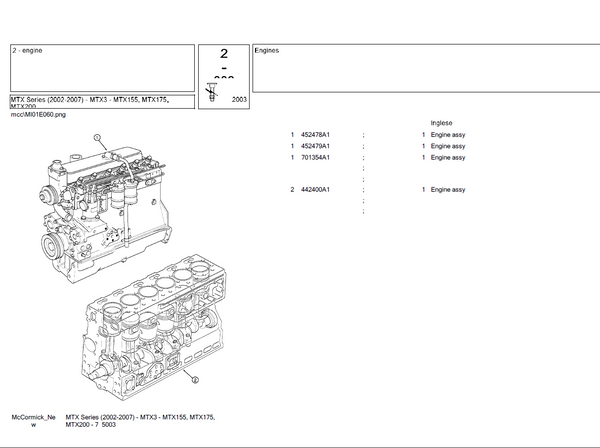This screenshot has height=448, width=600.
Task: Click the footer MTX Series model description
Action: [x=140, y=421]
